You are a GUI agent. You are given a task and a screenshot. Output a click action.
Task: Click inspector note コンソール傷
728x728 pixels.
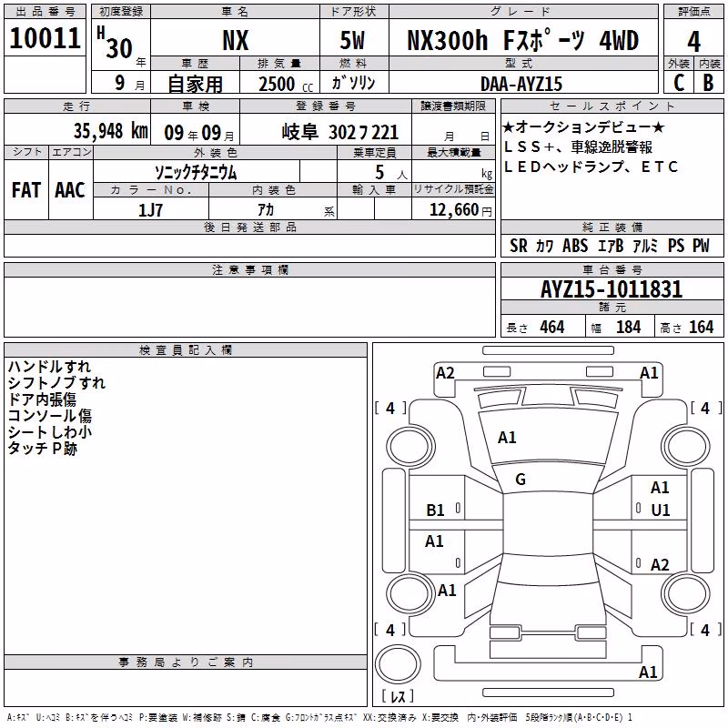pyautogui.click(x=50, y=416)
